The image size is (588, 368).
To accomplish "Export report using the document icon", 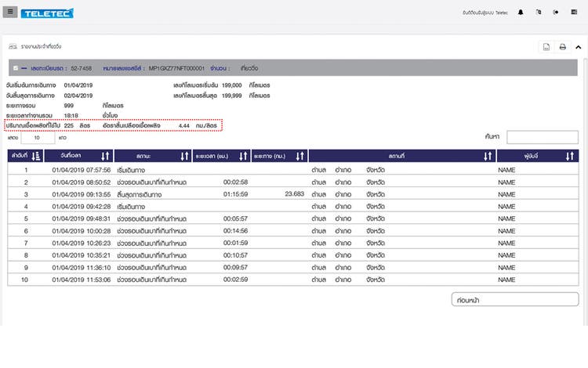I will click(546, 47).
